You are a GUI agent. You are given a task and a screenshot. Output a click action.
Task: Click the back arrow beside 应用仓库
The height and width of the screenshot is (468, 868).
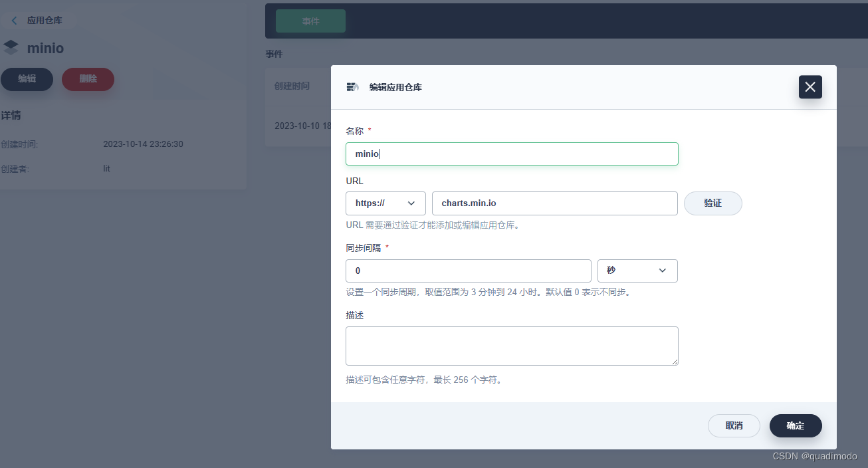[x=13, y=20]
